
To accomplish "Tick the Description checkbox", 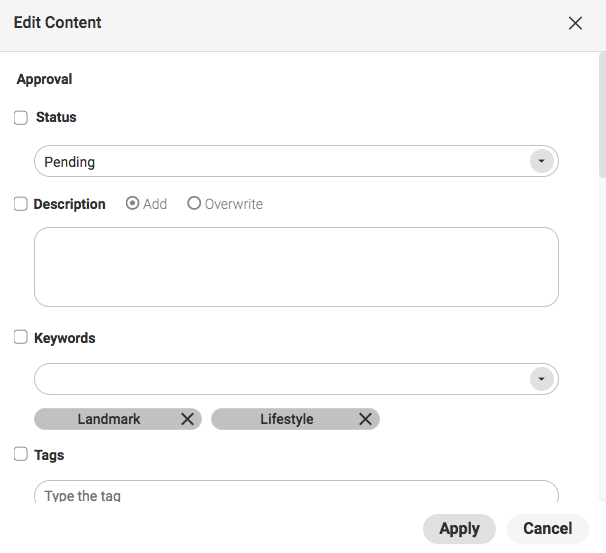I will point(21,204).
